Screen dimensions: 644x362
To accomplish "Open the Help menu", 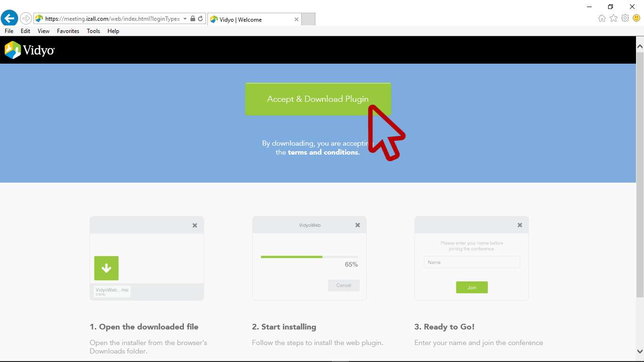I will 113,31.
